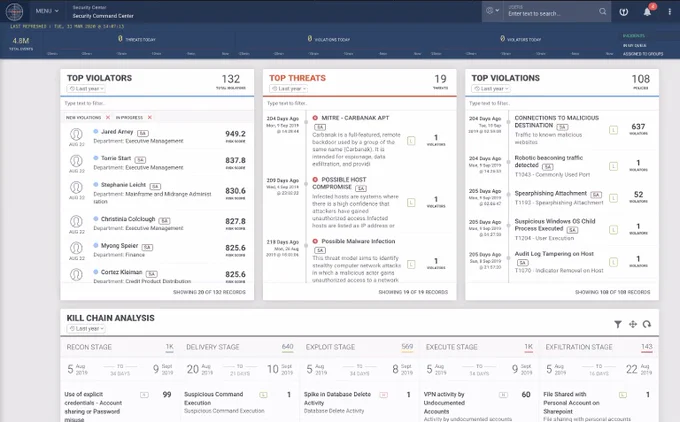Screen dimensions: 680x422
Task: Select the In My Queue tab
Action: tap(634, 45)
